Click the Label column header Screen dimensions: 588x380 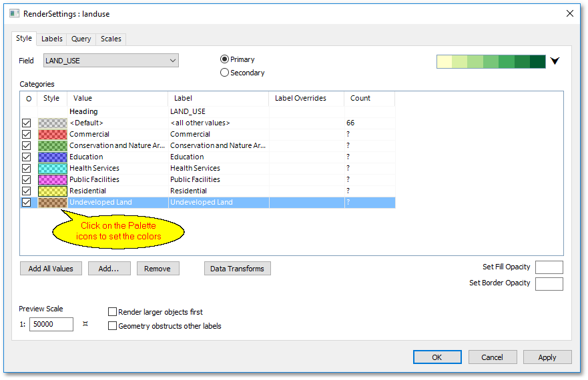point(218,98)
